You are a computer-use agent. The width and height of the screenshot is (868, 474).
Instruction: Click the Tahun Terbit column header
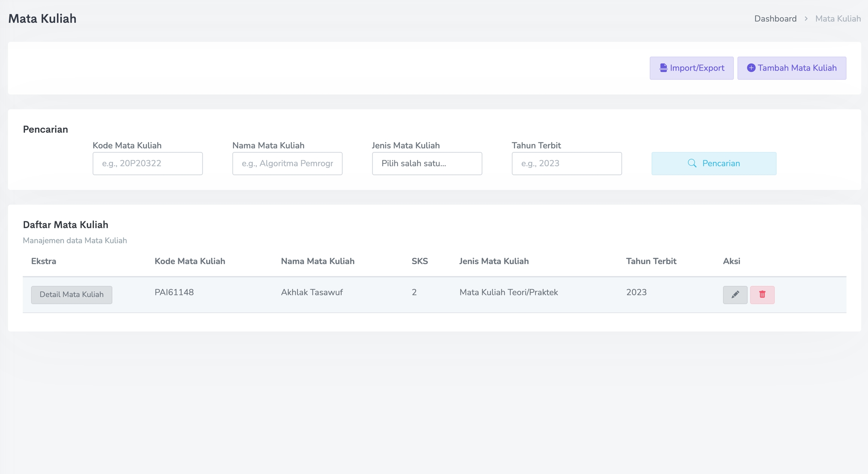651,261
